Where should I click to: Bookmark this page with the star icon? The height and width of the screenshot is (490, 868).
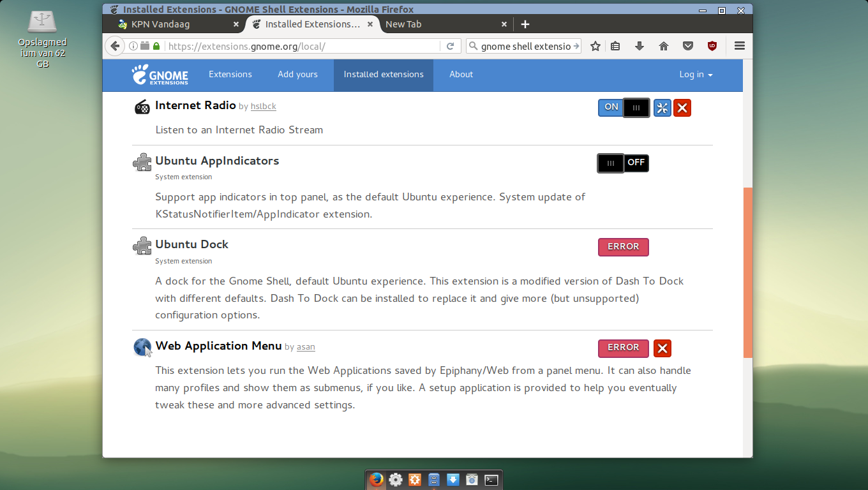click(595, 46)
